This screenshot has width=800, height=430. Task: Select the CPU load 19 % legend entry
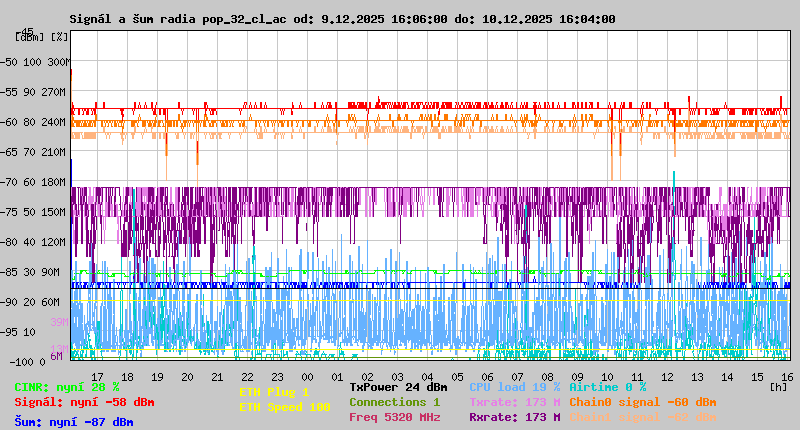[514, 386]
